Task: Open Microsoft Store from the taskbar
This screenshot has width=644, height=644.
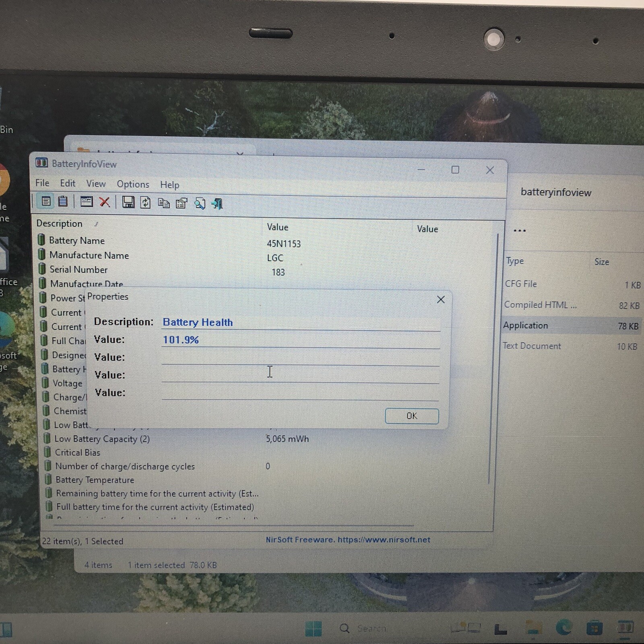Action: click(594, 628)
